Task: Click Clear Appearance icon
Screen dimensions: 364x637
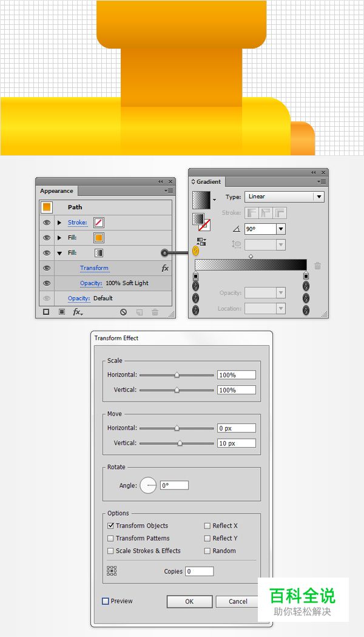Action: [x=123, y=312]
